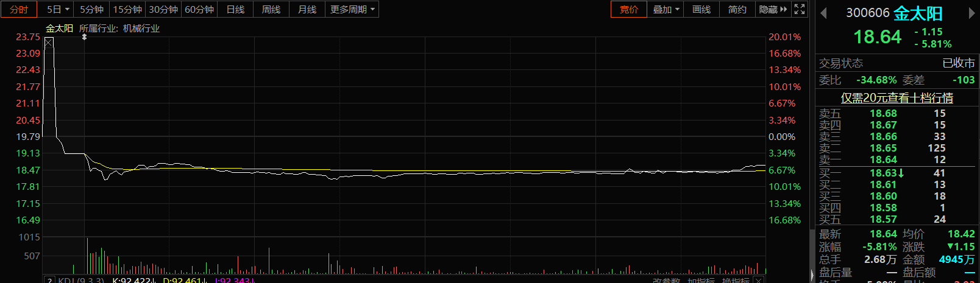The width and height of the screenshot is (980, 283).
Task: Select the 5分钟 period tab
Action: click(91, 9)
